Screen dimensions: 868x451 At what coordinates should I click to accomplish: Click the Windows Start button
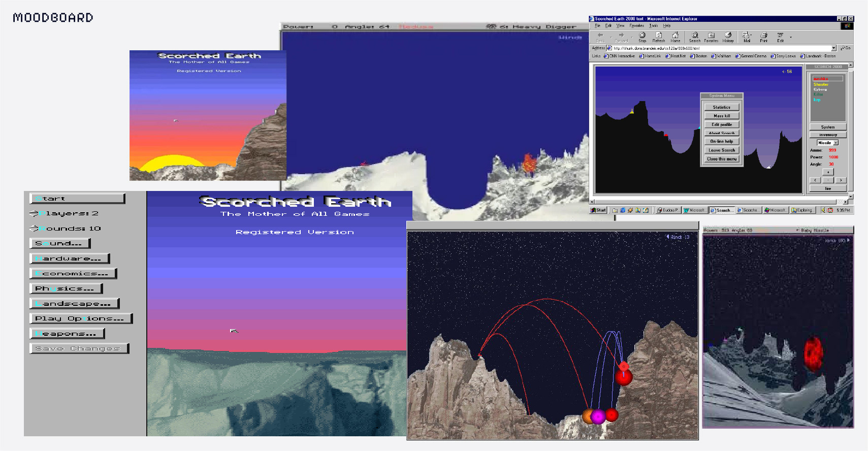599,210
